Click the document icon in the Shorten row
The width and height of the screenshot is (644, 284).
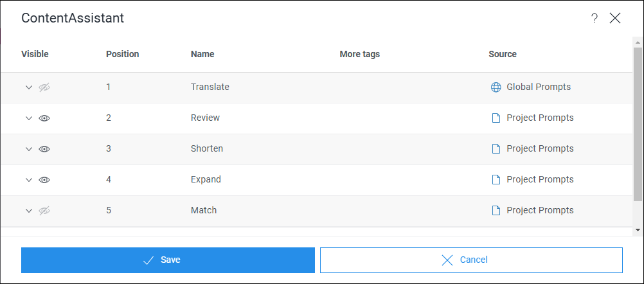(x=496, y=149)
